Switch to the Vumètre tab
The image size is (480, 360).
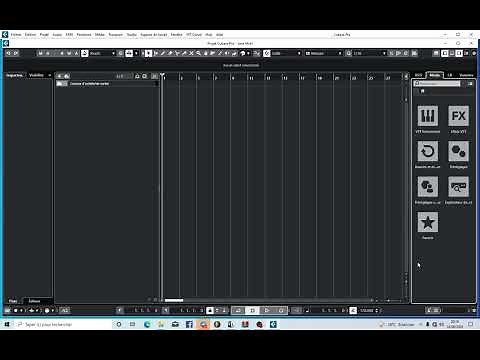[x=466, y=75]
